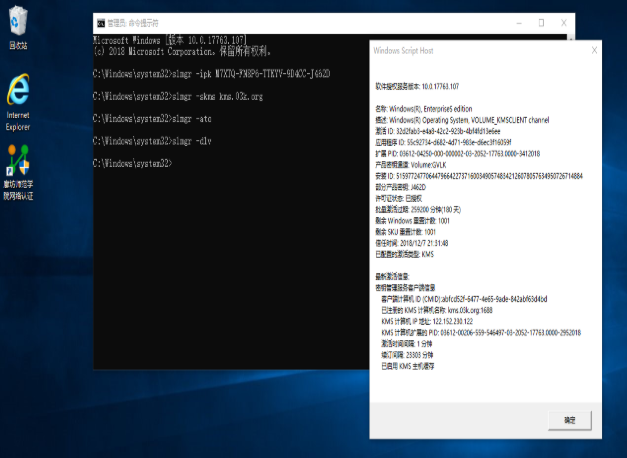Click the application ID 55c92734 line
Viewport: 627px width, 458px height.
point(443,142)
